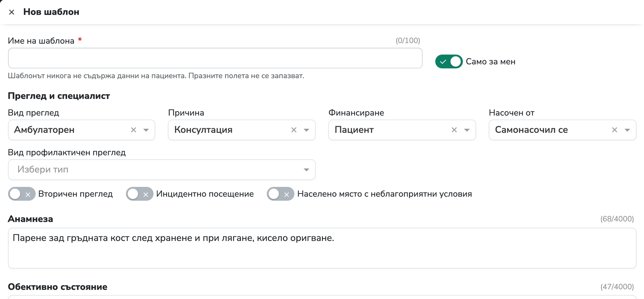Image resolution: width=644 pixels, height=299 pixels.
Task: Click the Вид преглед field label
Action: tap(34, 113)
